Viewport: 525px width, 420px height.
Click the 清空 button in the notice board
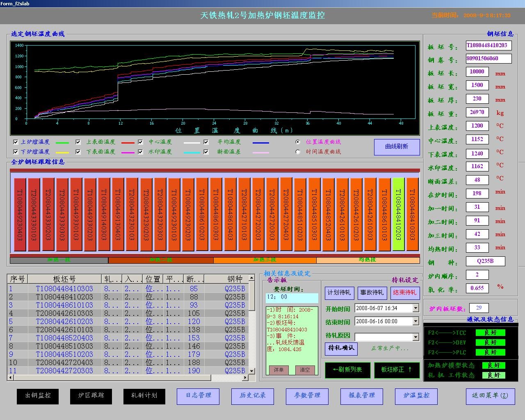[x=305, y=370]
